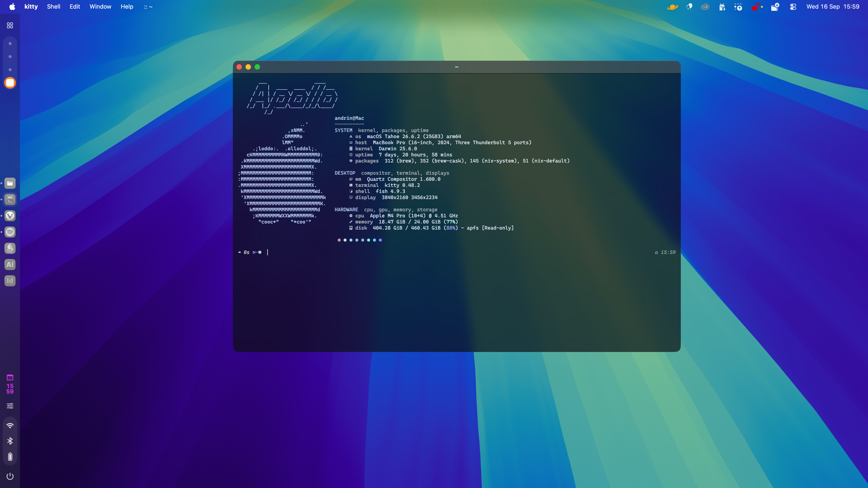Open Adobe Creative Cloud menu bar icon
The width and height of the screenshot is (868, 488).
pos(705,7)
